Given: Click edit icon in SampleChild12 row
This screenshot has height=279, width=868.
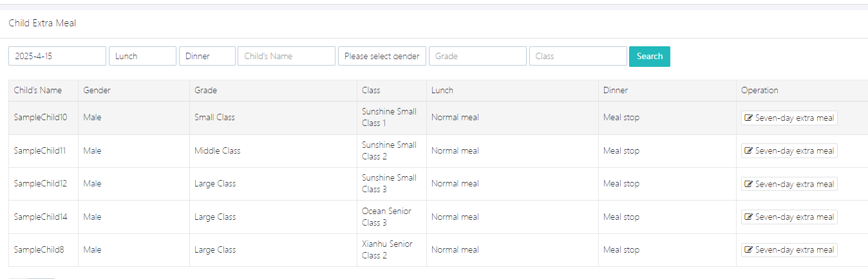Looking at the screenshot, I should click(749, 184).
